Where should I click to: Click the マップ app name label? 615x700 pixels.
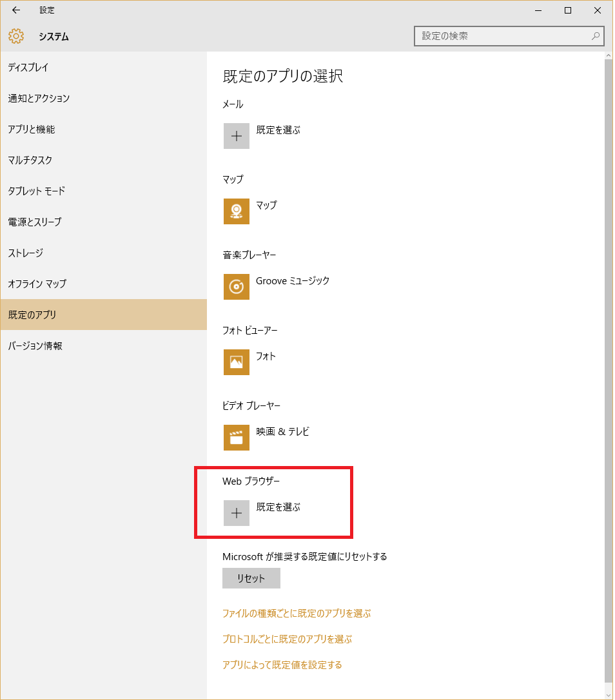tap(267, 206)
